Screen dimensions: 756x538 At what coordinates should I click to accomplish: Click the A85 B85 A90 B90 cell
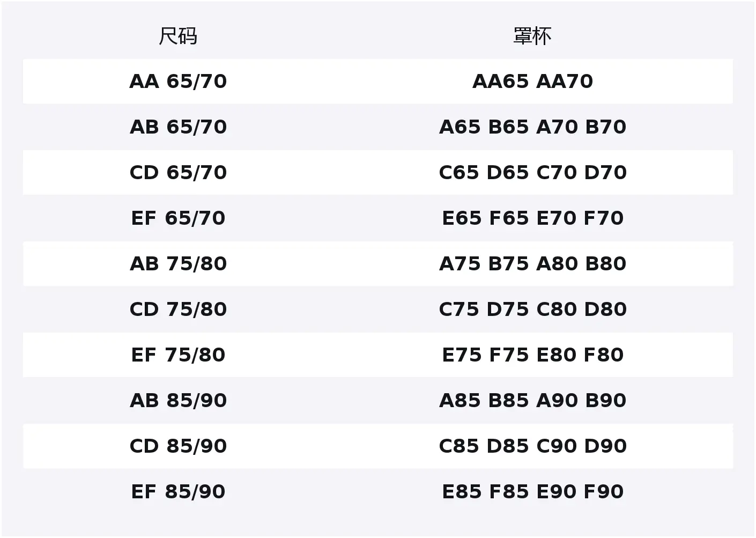pos(532,401)
